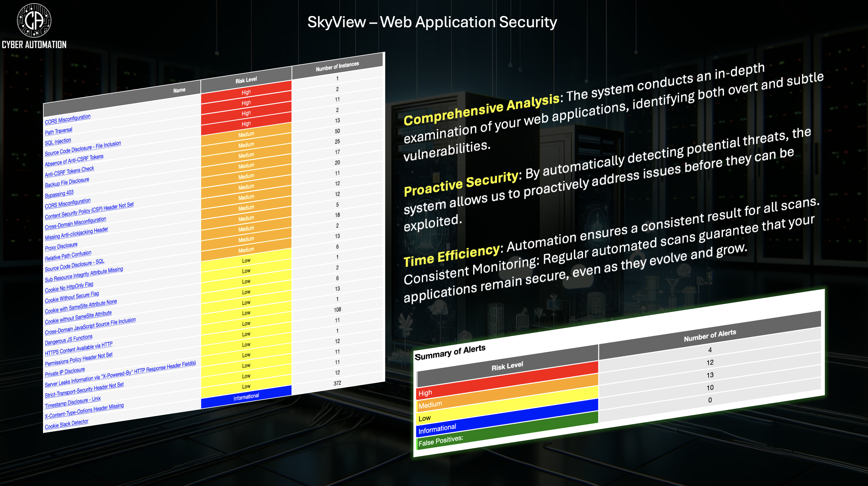Open Cookie with SameSite Attribute None link
Screen dimensions: 868x486
81,306
